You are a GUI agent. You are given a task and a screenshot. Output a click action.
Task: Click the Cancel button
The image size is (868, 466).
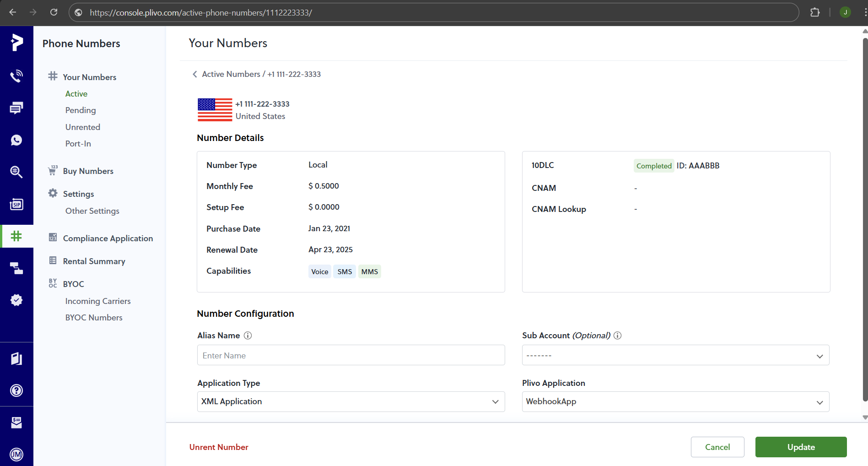coord(717,447)
